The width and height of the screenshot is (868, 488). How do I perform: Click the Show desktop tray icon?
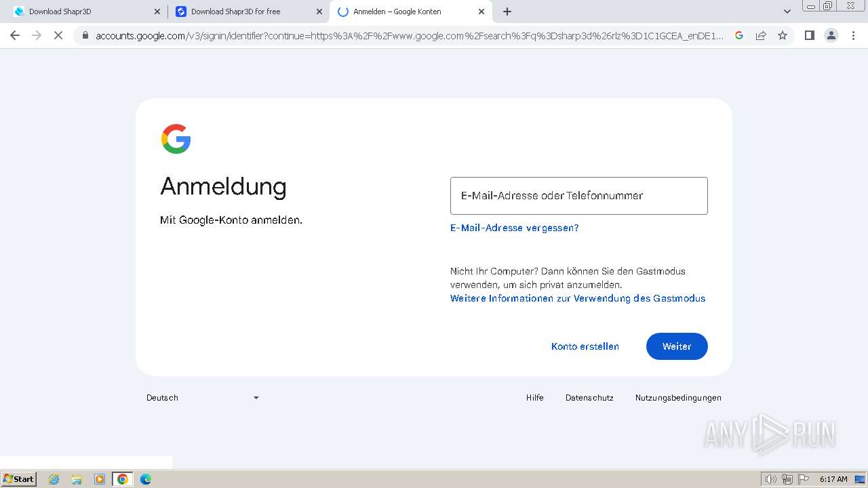tap(860, 479)
